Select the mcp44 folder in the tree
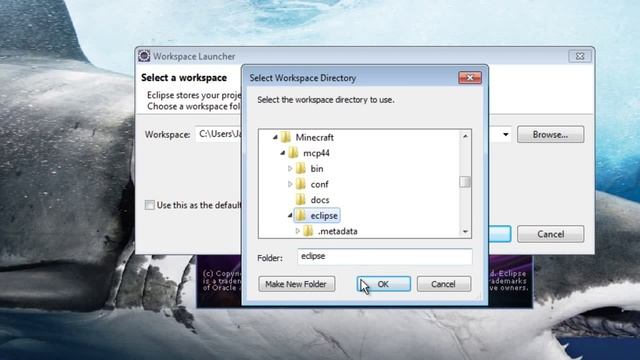The image size is (640, 360). 316,153
